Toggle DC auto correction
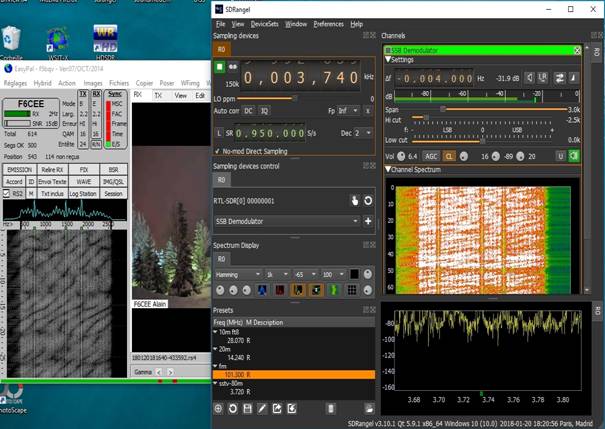 coord(248,111)
